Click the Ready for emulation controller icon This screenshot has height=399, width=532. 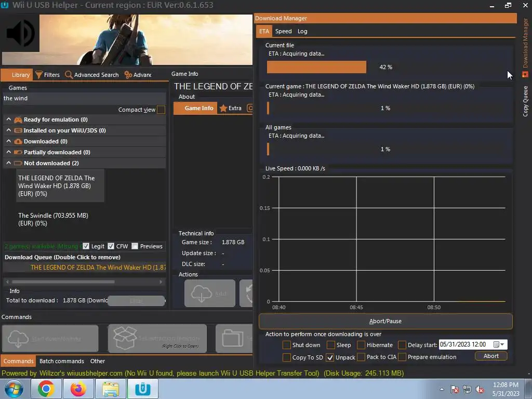[18, 119]
